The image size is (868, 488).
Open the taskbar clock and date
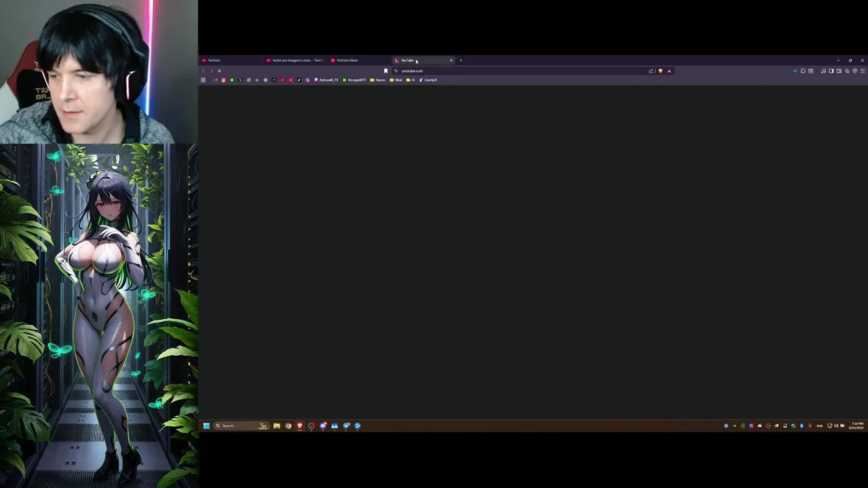pos(857,426)
